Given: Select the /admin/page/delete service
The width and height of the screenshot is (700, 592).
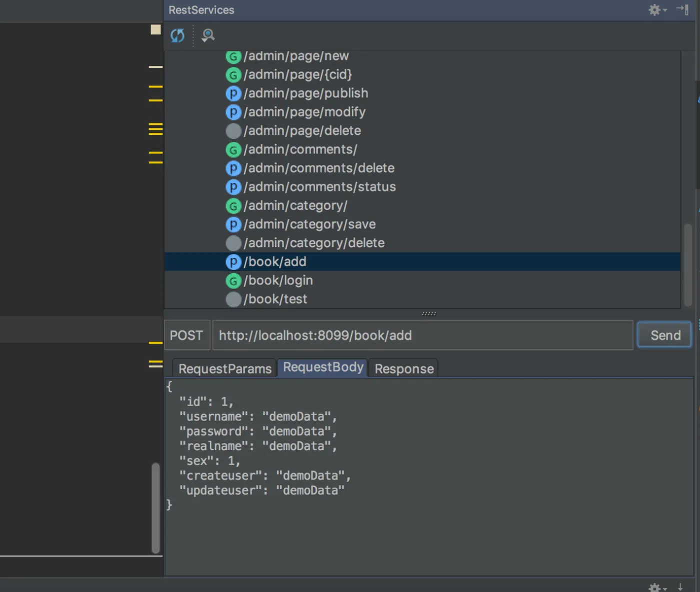Looking at the screenshot, I should [x=302, y=131].
